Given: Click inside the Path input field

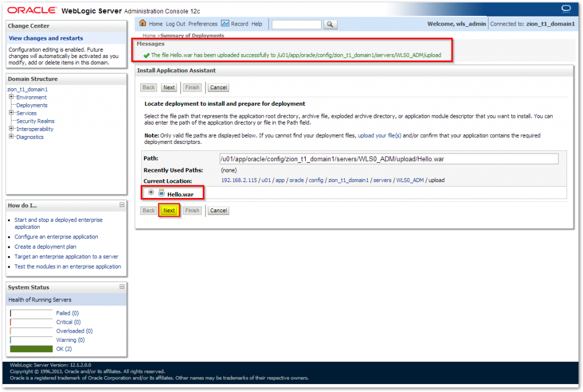Looking at the screenshot, I should [x=387, y=158].
